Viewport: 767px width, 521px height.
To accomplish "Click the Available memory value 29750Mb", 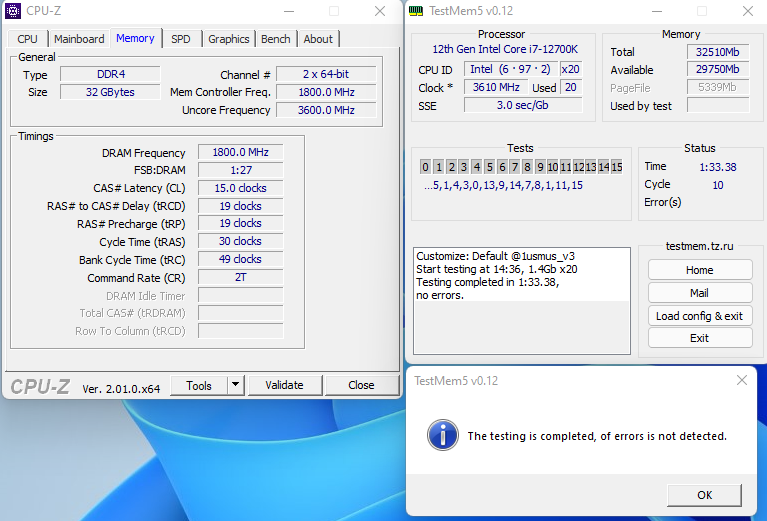I will tap(718, 69).
